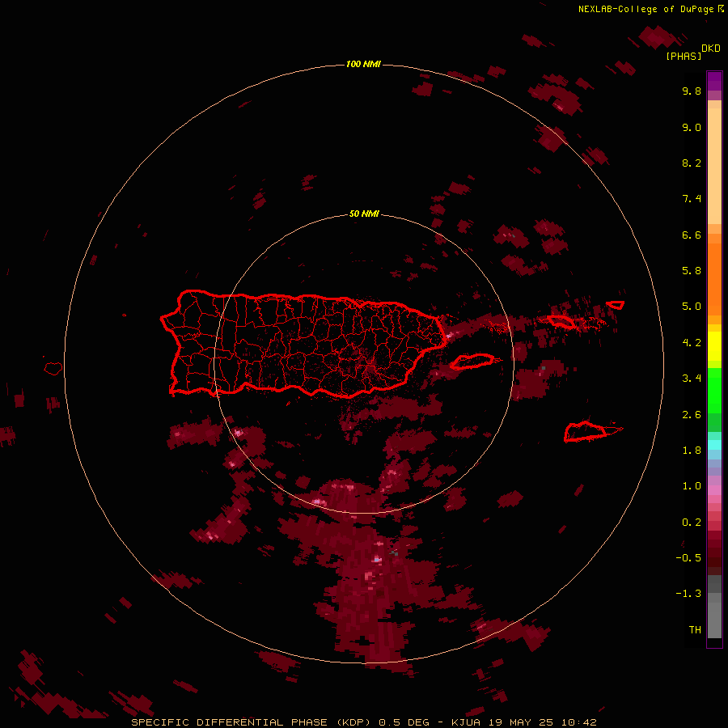Click the 0.5 DEG elevation angle text
The image size is (728, 728).
(404, 722)
